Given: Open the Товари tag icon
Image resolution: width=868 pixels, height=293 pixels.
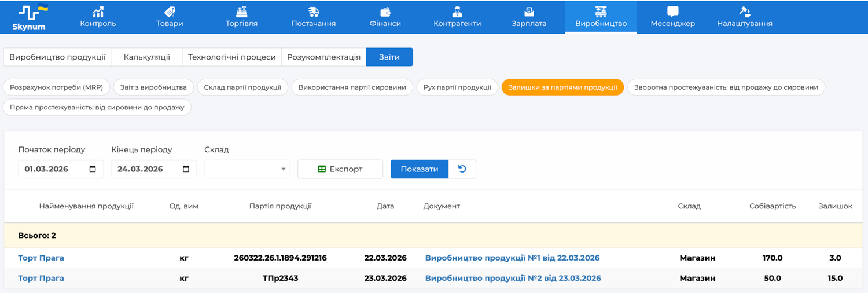Looking at the screenshot, I should point(170,12).
